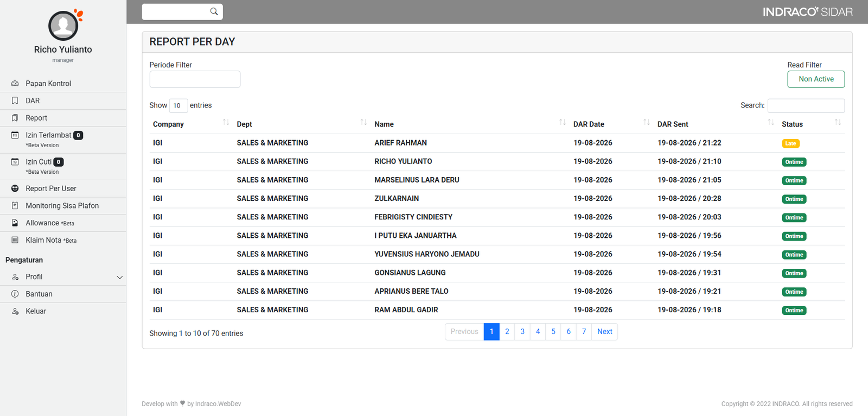868x416 pixels.
Task: Focus the table Search input
Action: click(x=806, y=105)
